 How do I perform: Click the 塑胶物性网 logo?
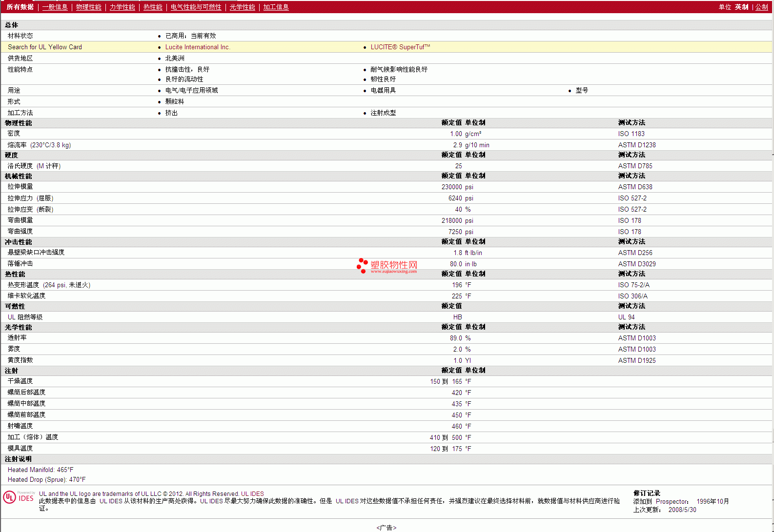(x=387, y=265)
